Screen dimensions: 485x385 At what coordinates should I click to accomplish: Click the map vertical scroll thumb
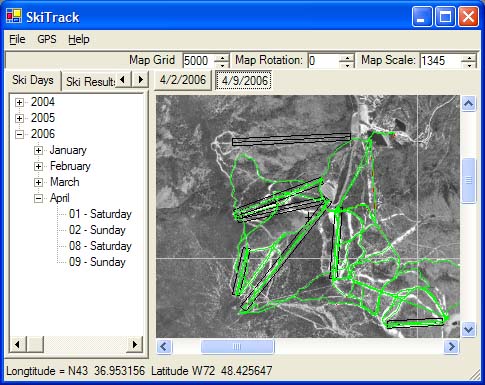pyautogui.click(x=469, y=180)
